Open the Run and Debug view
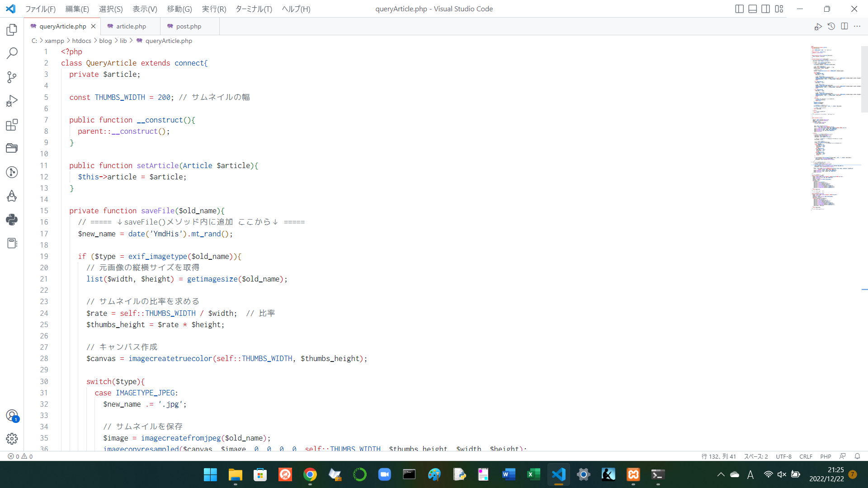Image resolution: width=868 pixels, height=488 pixels. (x=12, y=100)
